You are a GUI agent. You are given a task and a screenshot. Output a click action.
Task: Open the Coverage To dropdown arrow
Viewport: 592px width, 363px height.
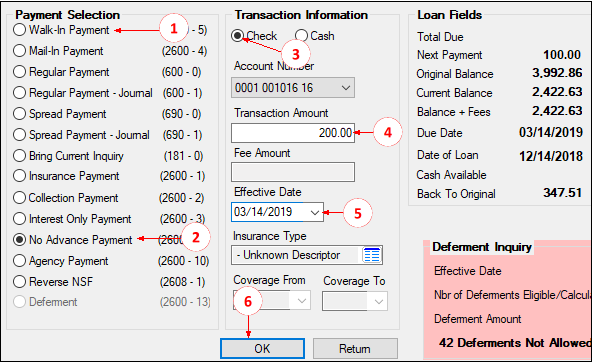click(378, 301)
